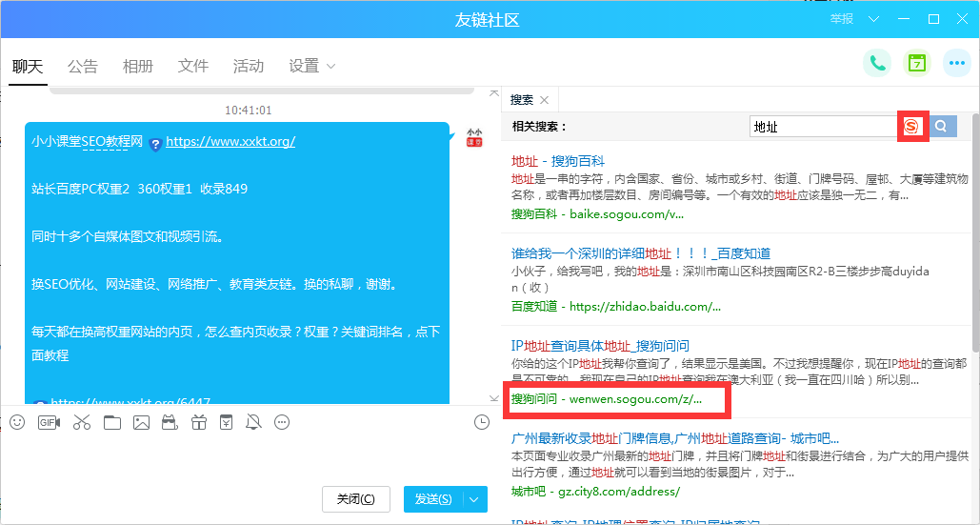Open the 相册 tab
Viewport: 980px width, 525px height.
click(138, 67)
